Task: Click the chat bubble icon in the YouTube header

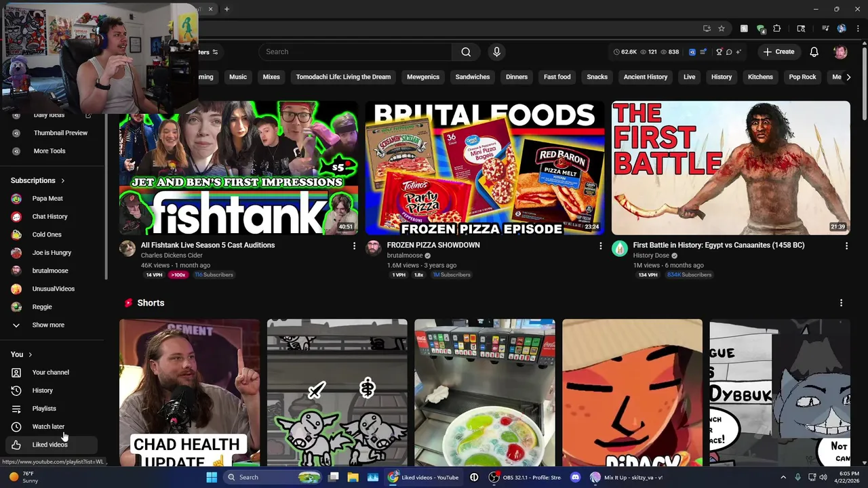Action: [729, 52]
